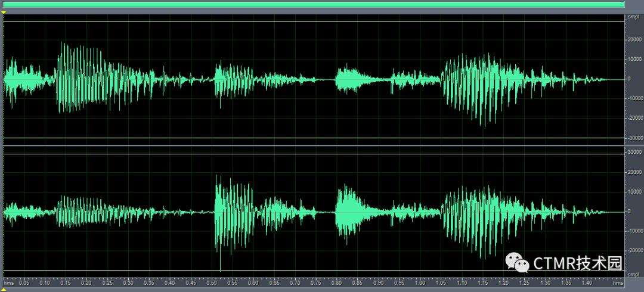Click the 1.05 mark on the time ruler
Viewport: 644px width, 292px height.
441,284
